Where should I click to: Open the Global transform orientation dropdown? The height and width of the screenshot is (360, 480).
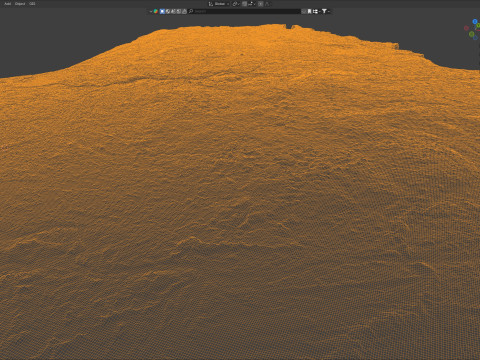[x=219, y=4]
